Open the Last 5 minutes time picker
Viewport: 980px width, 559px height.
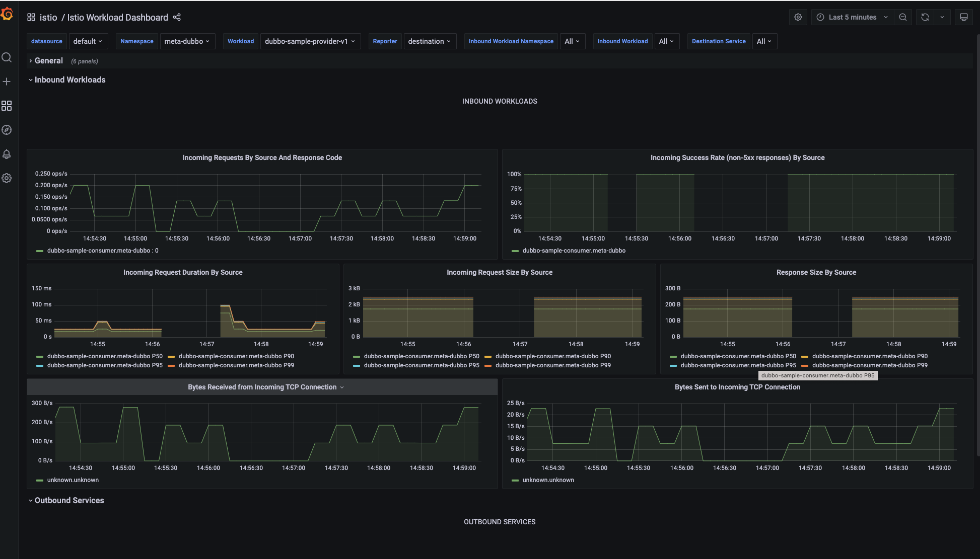[852, 17]
